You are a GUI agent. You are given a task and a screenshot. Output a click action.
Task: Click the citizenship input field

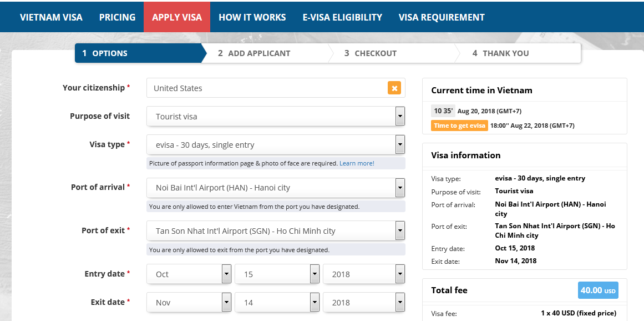[266, 88]
